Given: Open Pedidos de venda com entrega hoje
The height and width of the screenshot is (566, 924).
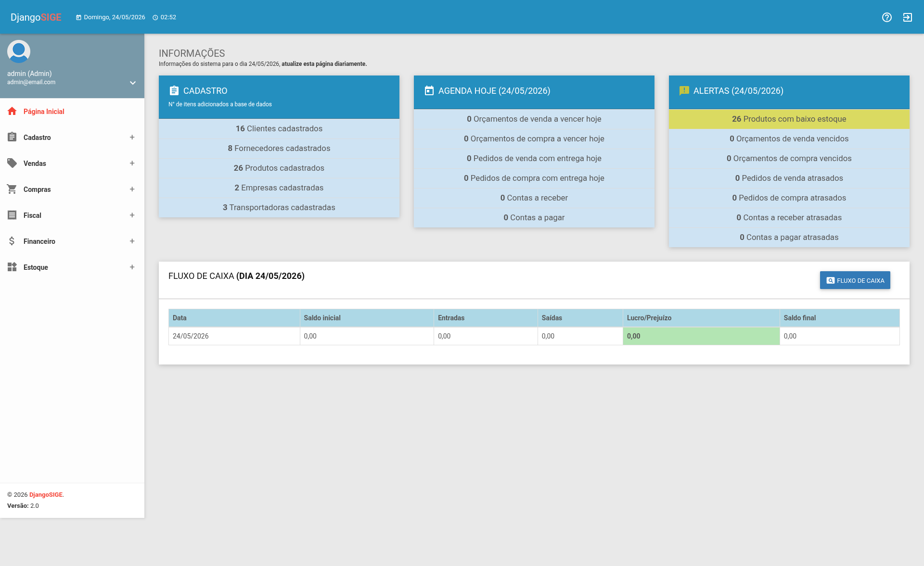Looking at the screenshot, I should [534, 159].
